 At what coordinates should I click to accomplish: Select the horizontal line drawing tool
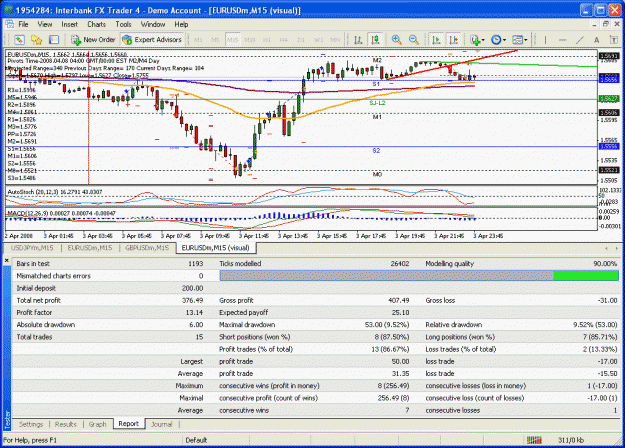(562, 40)
